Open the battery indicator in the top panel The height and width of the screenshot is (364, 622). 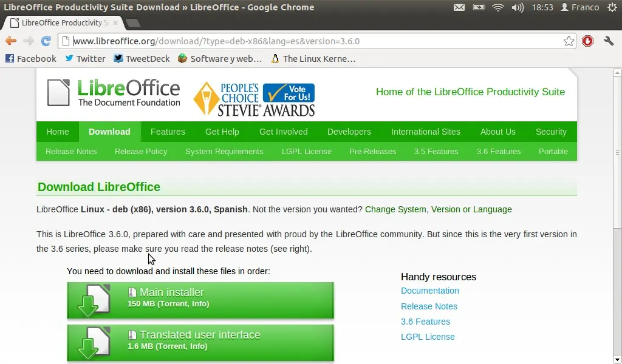coord(479,7)
